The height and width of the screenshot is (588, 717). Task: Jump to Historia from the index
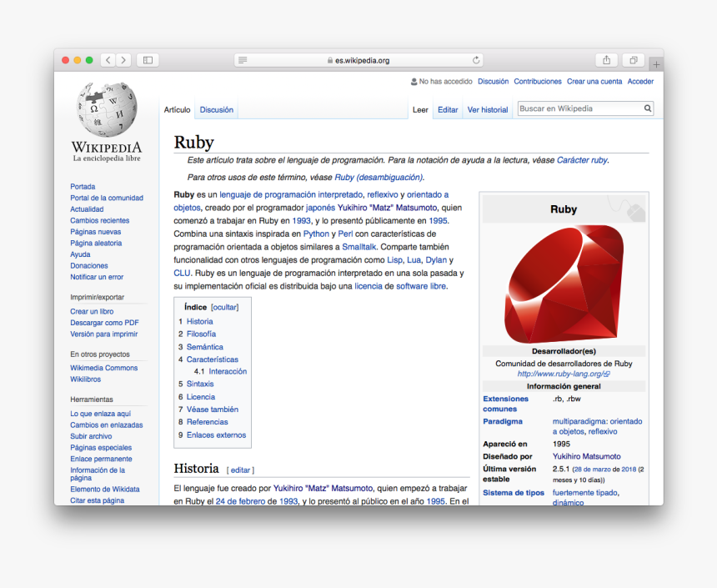pyautogui.click(x=199, y=321)
